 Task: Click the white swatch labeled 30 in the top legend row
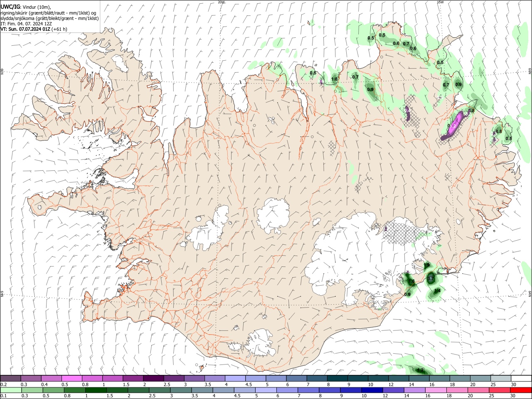tap(521, 378)
